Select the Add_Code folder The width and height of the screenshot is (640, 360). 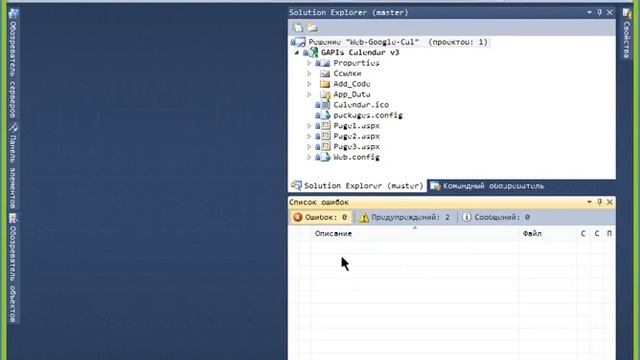[351, 84]
